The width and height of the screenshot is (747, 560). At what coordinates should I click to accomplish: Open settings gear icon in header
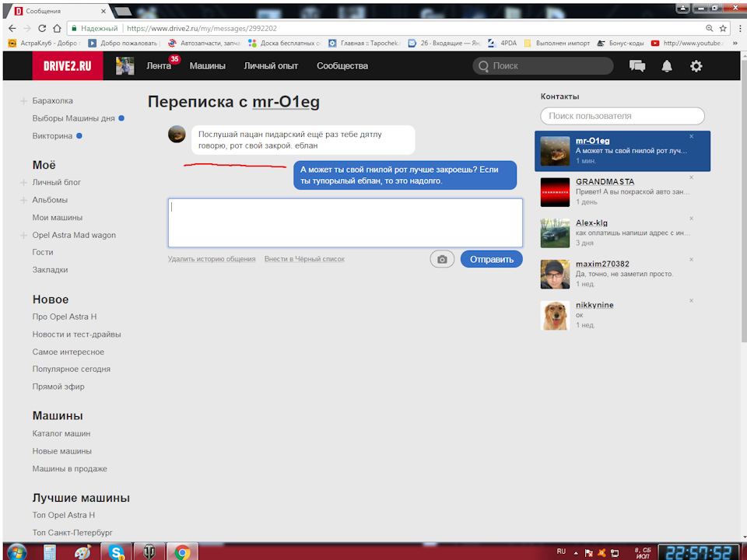click(x=696, y=66)
